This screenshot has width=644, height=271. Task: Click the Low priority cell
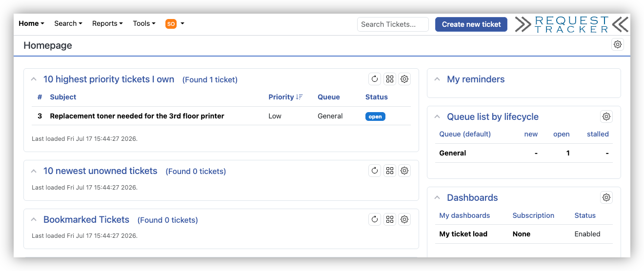point(275,116)
